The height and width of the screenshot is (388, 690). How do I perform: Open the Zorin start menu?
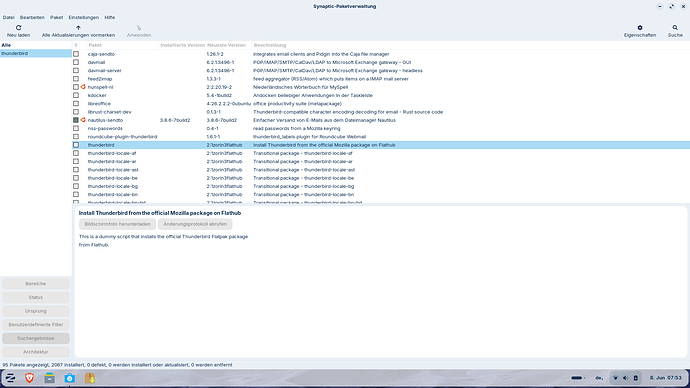[10, 378]
